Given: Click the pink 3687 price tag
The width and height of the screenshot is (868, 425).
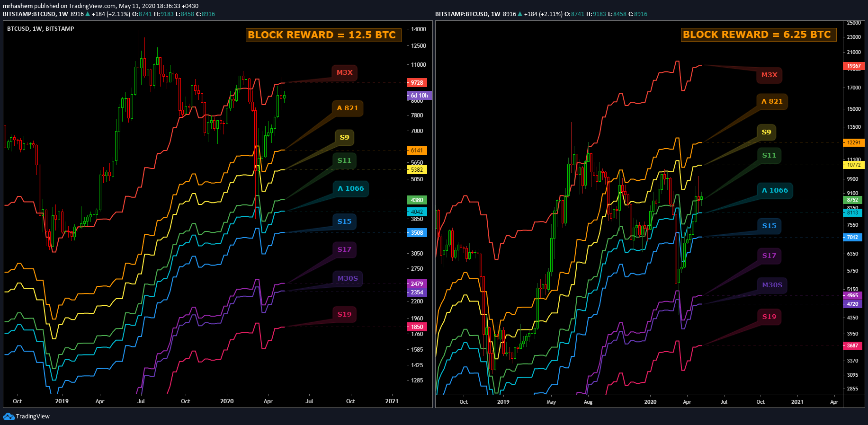Looking at the screenshot, I should tap(853, 346).
